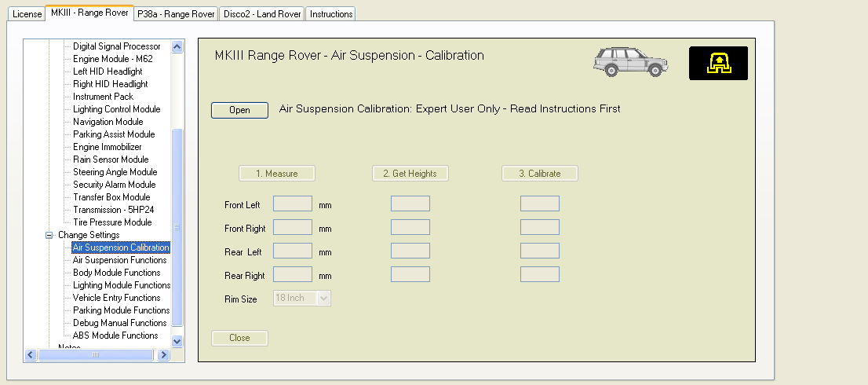Go to the Instructions tab
868x385 pixels.
click(330, 14)
